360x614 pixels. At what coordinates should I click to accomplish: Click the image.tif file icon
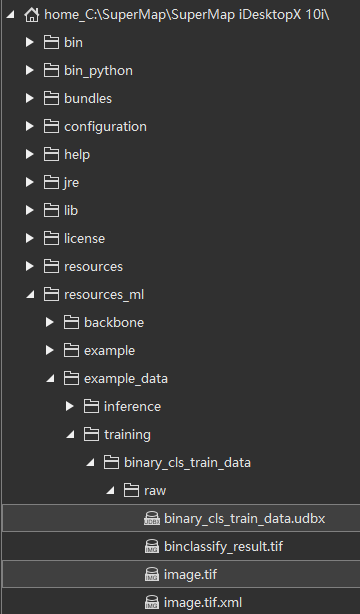point(152,574)
